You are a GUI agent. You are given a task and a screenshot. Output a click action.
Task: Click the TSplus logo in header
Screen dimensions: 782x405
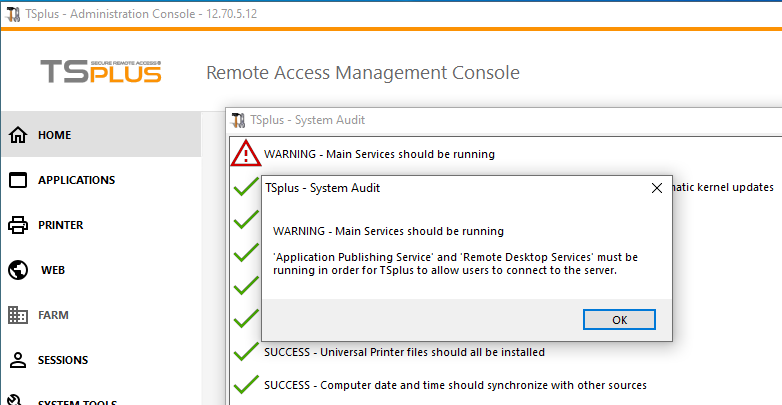[x=100, y=72]
